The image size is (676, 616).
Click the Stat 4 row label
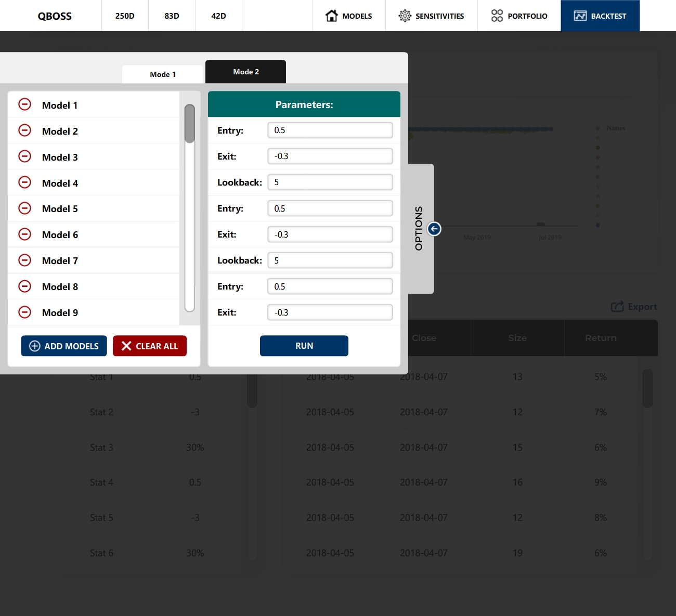click(x=101, y=482)
